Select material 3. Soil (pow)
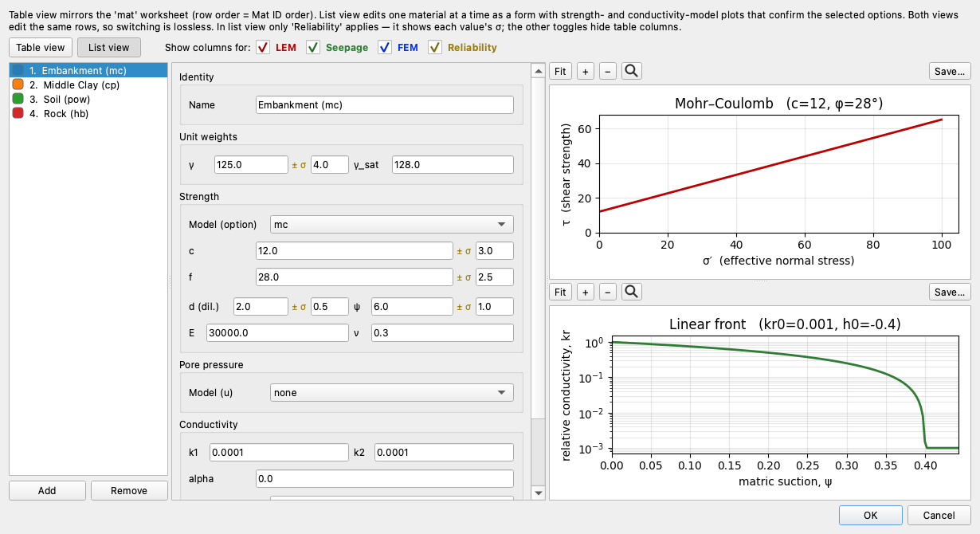980x534 pixels. click(88, 99)
